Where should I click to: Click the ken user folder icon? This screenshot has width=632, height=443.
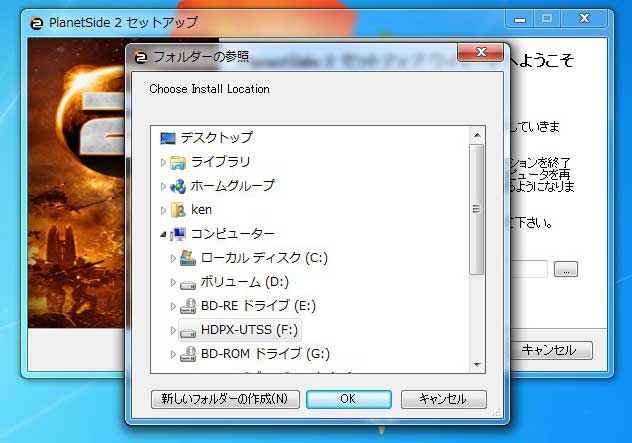[178, 210]
